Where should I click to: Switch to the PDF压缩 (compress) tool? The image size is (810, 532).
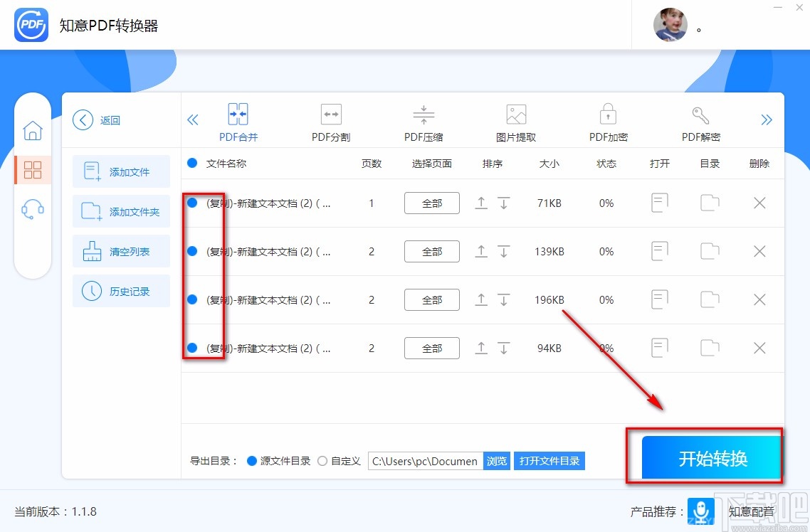click(423, 121)
